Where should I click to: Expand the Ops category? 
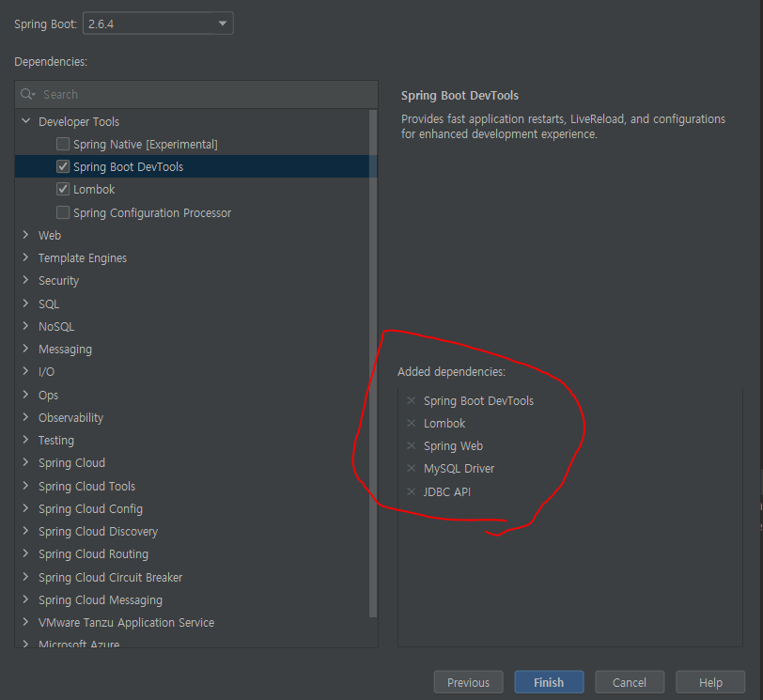tap(25, 394)
